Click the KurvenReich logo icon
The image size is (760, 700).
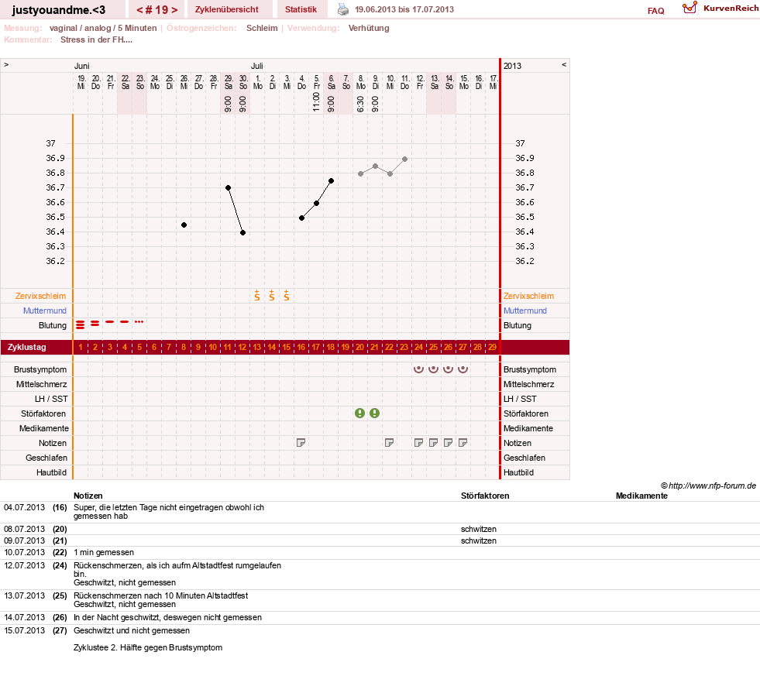tap(690, 8)
